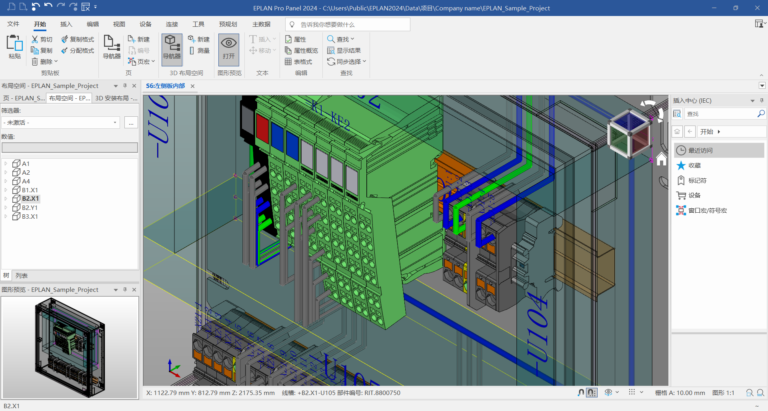
Task: Click the Cut (剪切) scissors icon
Action: pos(34,39)
